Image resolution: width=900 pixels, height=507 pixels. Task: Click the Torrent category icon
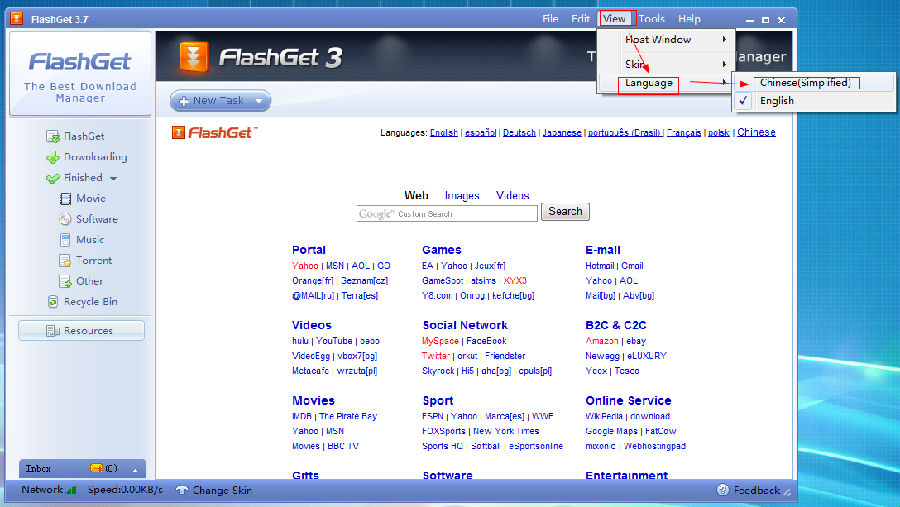[x=66, y=260]
